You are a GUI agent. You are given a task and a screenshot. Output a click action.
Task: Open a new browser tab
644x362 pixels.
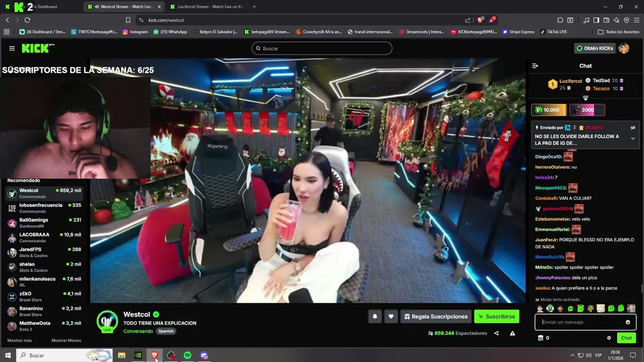[254, 7]
